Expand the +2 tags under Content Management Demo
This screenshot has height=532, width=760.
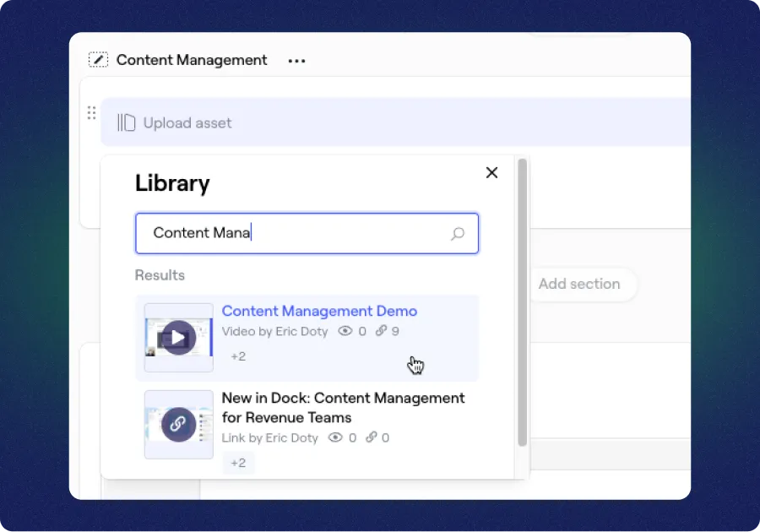pyautogui.click(x=238, y=356)
